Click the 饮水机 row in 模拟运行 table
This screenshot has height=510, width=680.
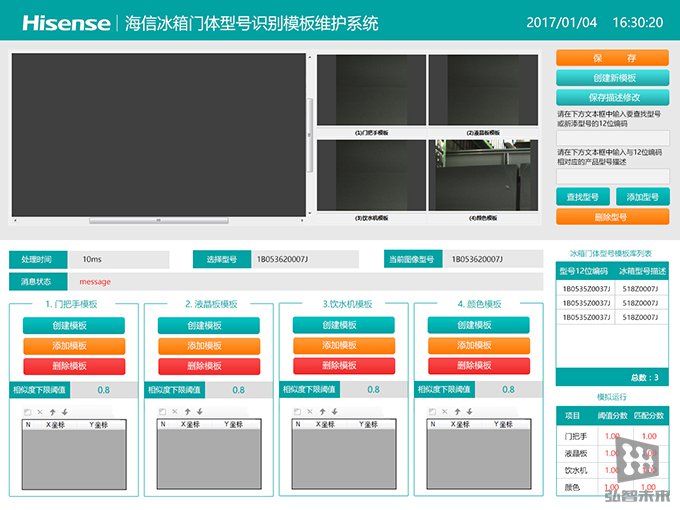612,470
